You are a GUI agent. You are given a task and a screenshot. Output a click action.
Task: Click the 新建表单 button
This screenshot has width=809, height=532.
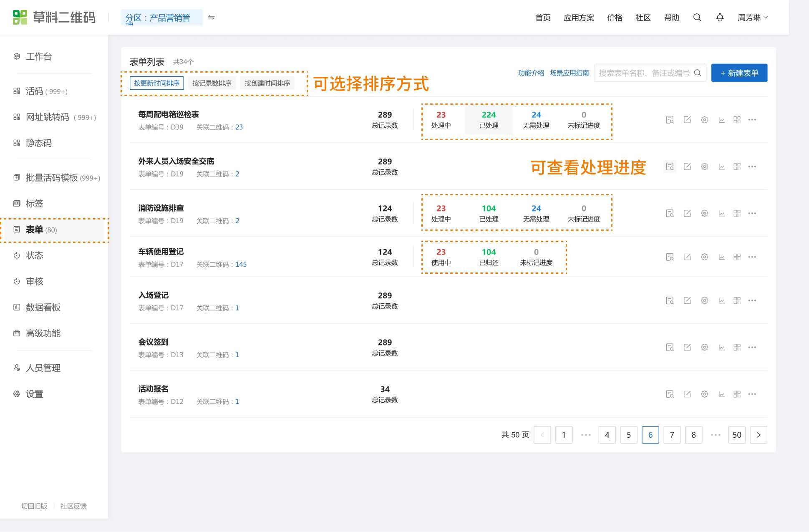click(739, 73)
